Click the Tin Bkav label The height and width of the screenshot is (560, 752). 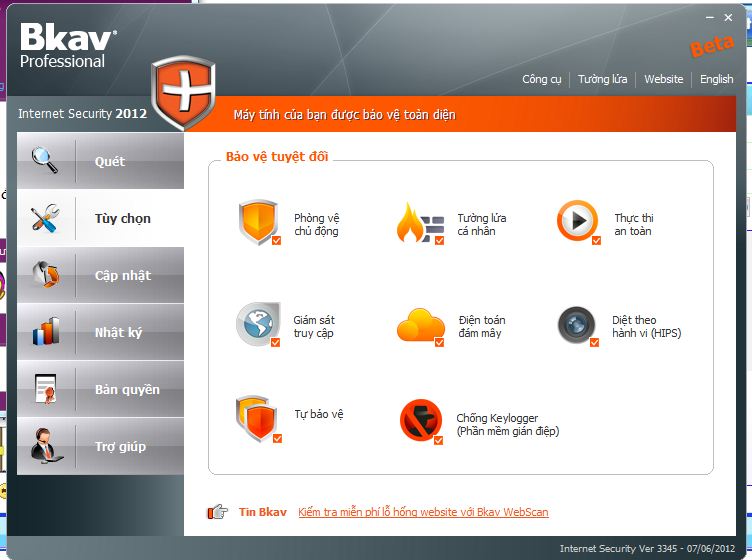tap(263, 512)
